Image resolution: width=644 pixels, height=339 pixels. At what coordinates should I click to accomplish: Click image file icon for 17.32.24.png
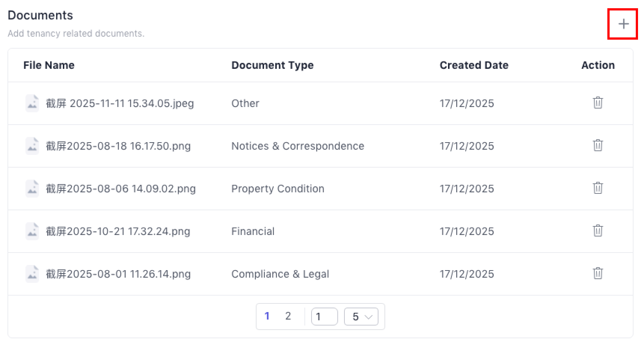pos(32,231)
